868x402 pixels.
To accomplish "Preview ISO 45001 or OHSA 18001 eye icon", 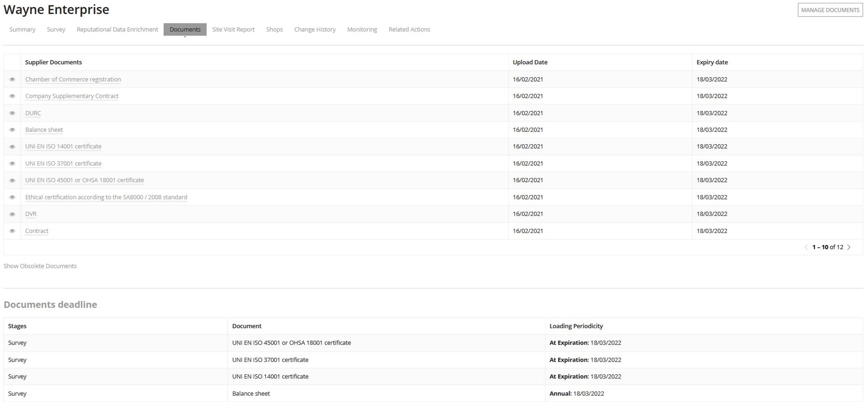I will click(x=12, y=180).
